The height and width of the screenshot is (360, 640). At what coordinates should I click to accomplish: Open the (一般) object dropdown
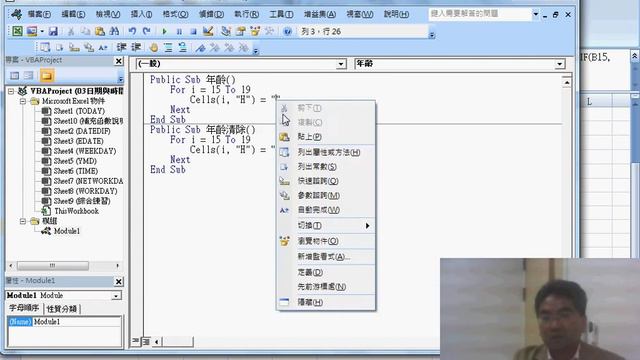click(x=341, y=64)
